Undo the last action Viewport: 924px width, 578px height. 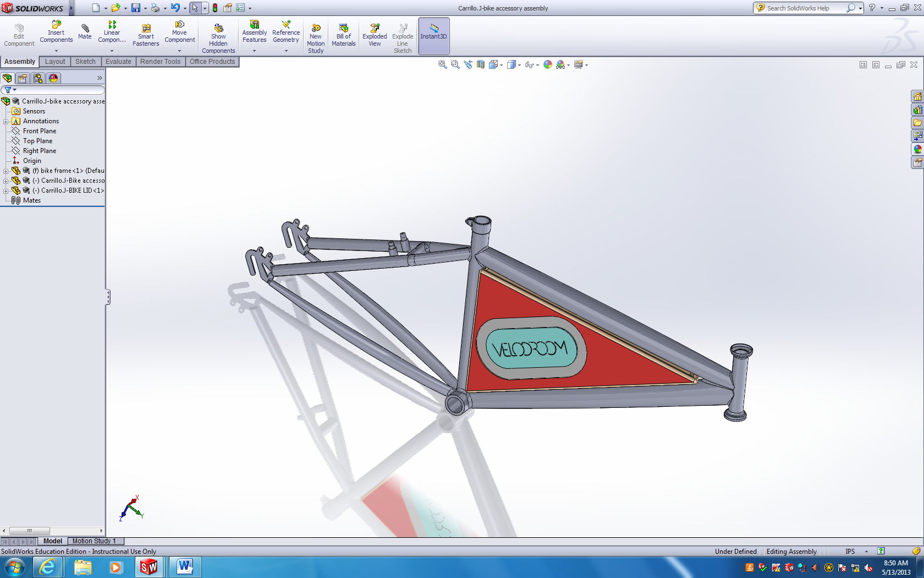coord(175,8)
